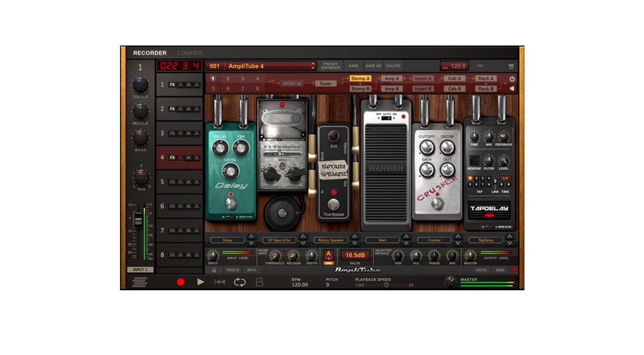The image size is (644, 355).
Task: Solo recorder track 3
Action: (x=197, y=133)
